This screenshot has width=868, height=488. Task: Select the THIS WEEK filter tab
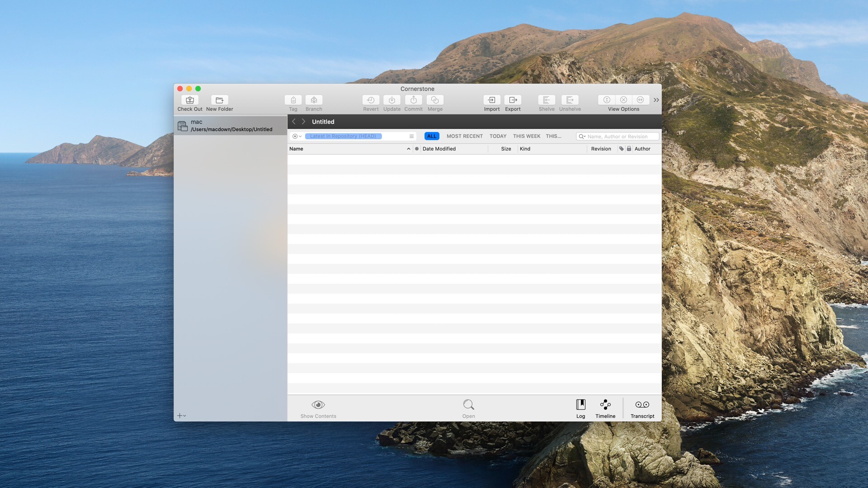(527, 136)
